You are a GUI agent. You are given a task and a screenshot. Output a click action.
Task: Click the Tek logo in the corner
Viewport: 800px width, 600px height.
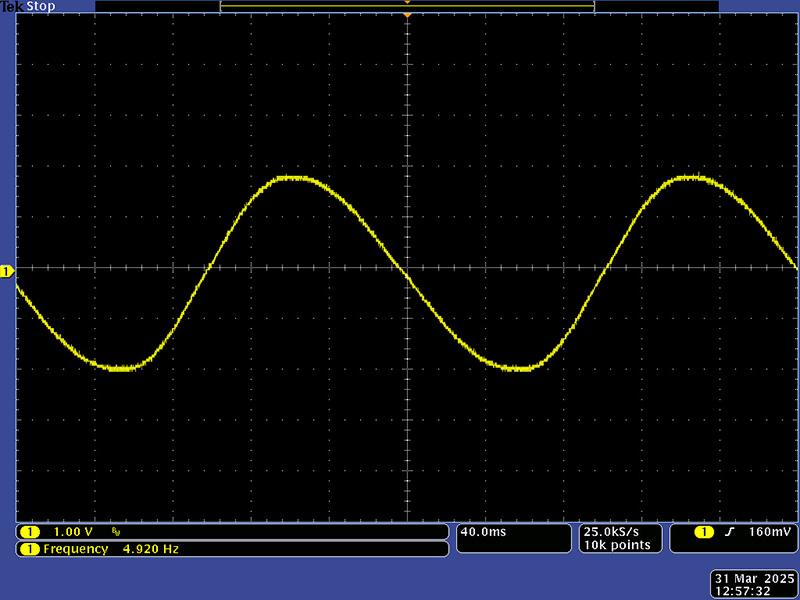(x=9, y=6)
